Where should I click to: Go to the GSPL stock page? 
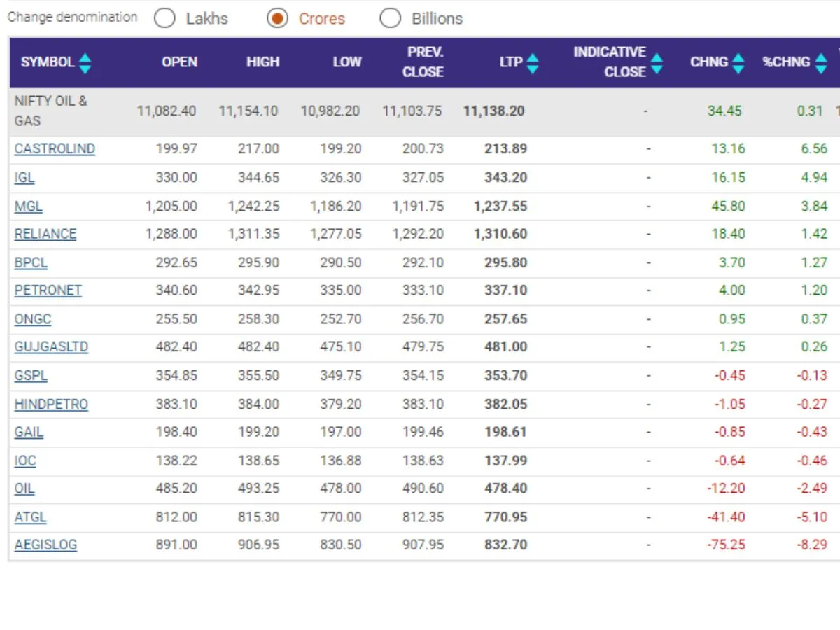point(31,376)
